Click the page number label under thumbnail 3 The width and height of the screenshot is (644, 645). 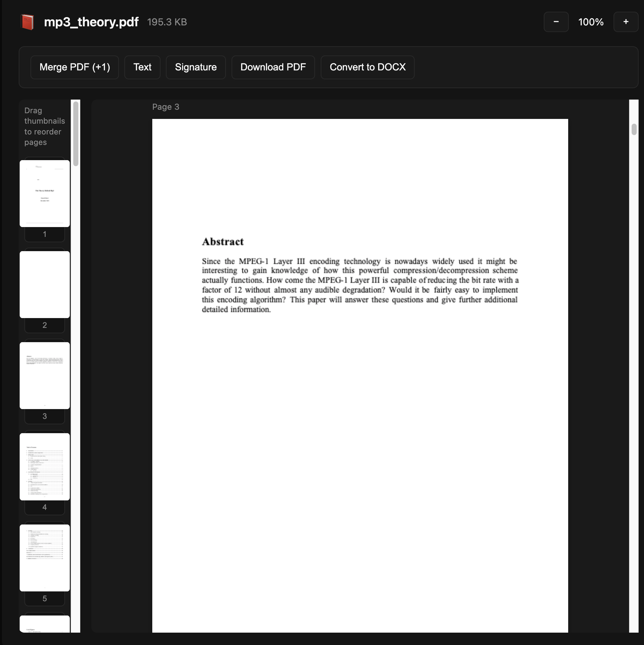pyautogui.click(x=44, y=416)
